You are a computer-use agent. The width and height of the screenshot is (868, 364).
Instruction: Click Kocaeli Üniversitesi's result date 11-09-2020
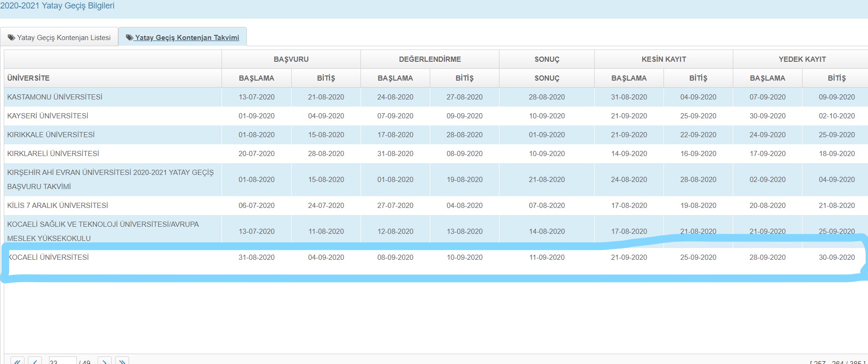547,257
